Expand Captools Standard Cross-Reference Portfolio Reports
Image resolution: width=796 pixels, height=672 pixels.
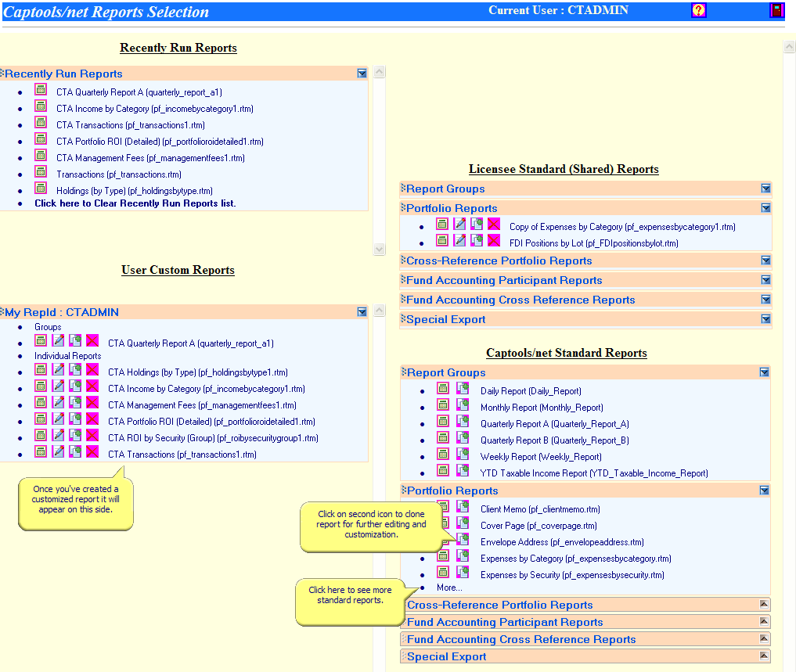pyautogui.click(x=764, y=605)
